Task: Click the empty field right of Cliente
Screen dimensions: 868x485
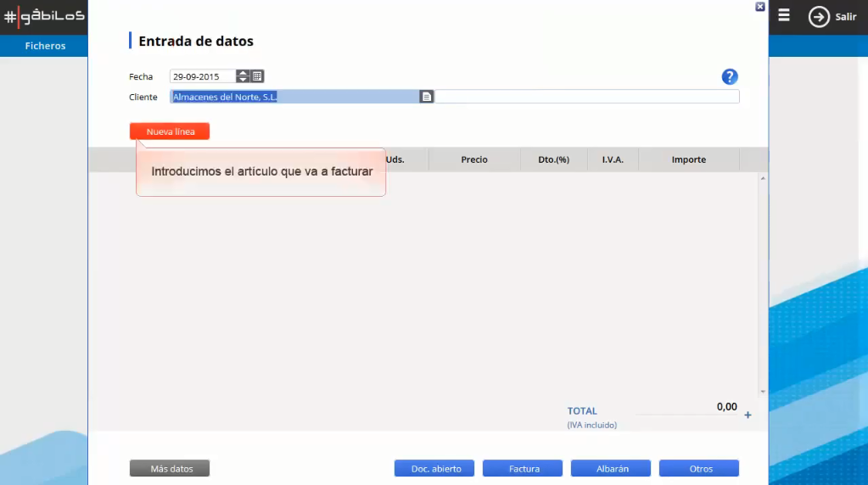Action: (587, 97)
